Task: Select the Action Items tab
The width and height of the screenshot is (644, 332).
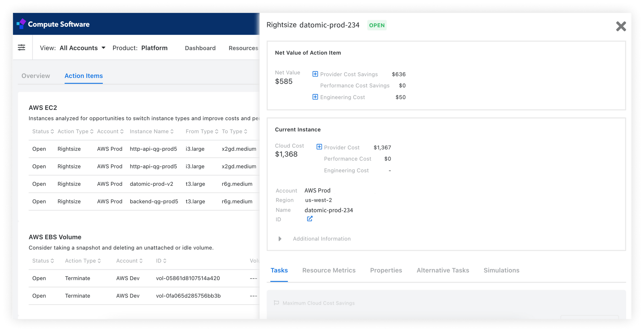Action: (x=84, y=76)
